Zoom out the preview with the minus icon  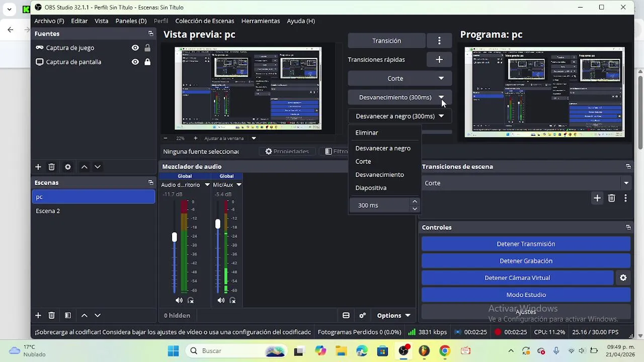[166, 138]
